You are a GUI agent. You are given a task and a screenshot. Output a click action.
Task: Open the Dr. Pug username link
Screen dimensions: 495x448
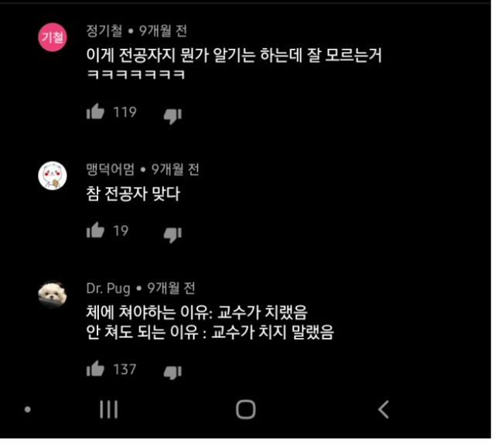click(x=108, y=289)
